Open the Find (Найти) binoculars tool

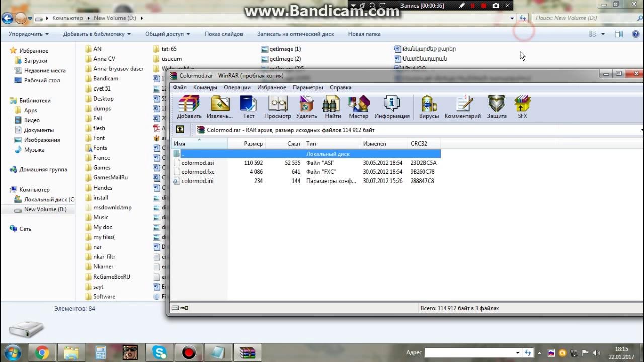click(333, 107)
